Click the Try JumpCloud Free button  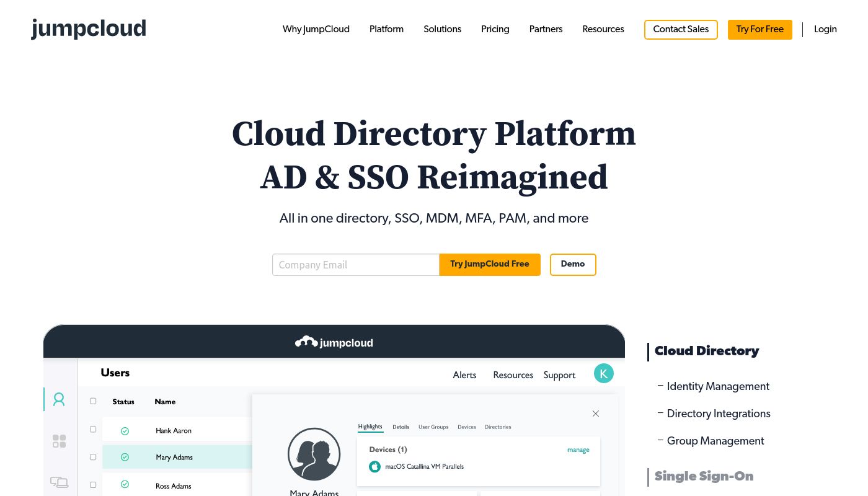(489, 264)
